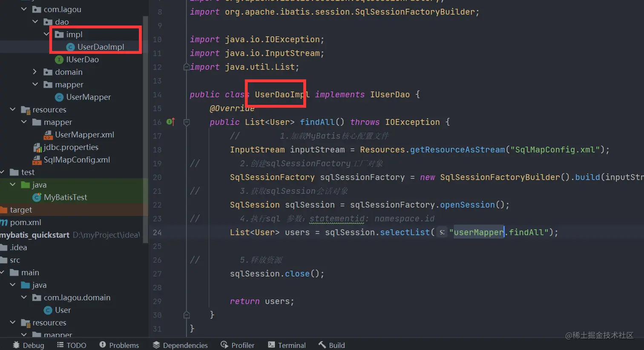Viewport: 644px width, 350px height.
Task: Collapse the java mapper package chevron
Action: [x=35, y=84]
